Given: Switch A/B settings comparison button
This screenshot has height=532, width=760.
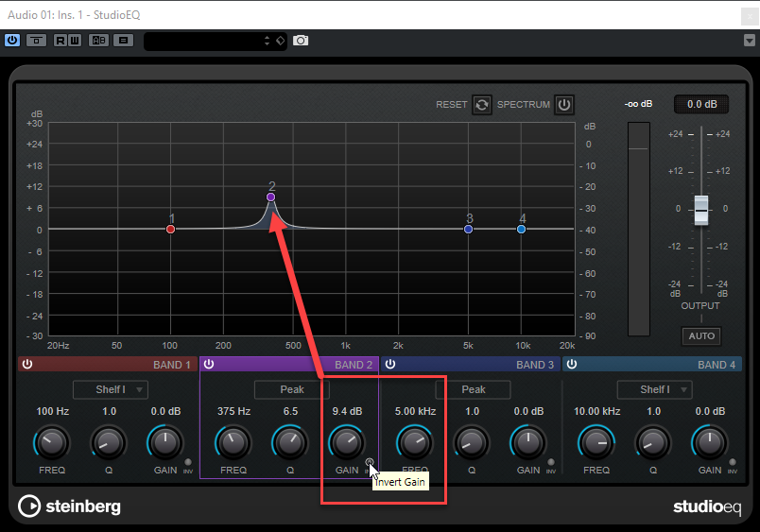Looking at the screenshot, I should click(99, 41).
